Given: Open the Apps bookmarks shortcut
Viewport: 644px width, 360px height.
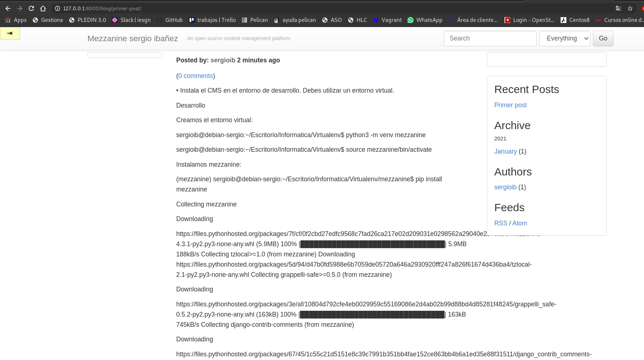Looking at the screenshot, I should point(16,20).
